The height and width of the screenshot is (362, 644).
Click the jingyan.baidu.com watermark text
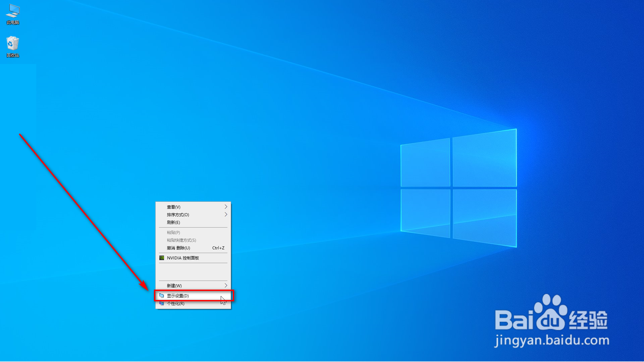(552, 341)
